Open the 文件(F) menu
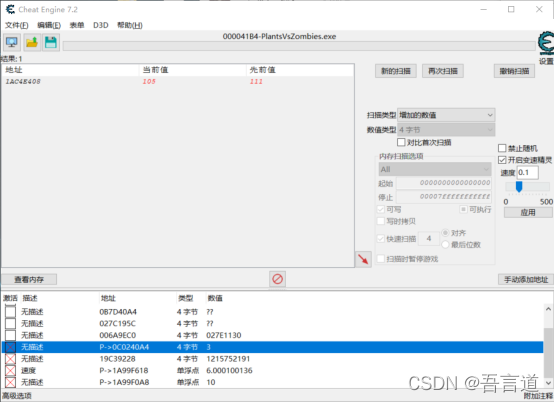Image resolution: width=554 pixels, height=402 pixels. tap(17, 25)
